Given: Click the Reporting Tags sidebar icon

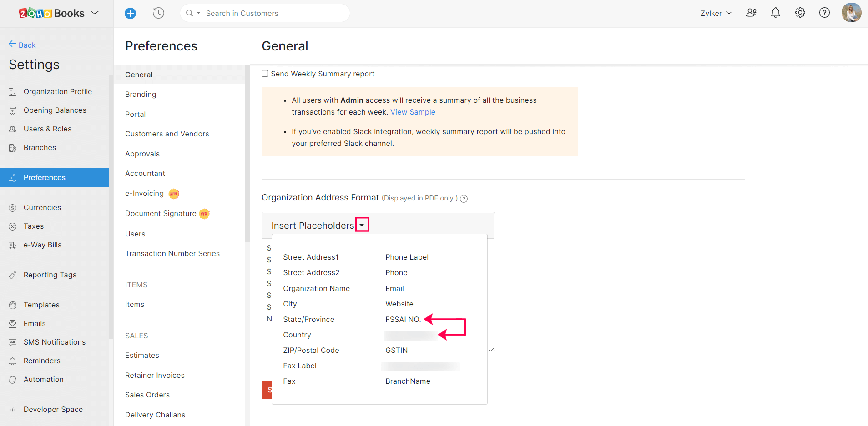Looking at the screenshot, I should pos(13,275).
